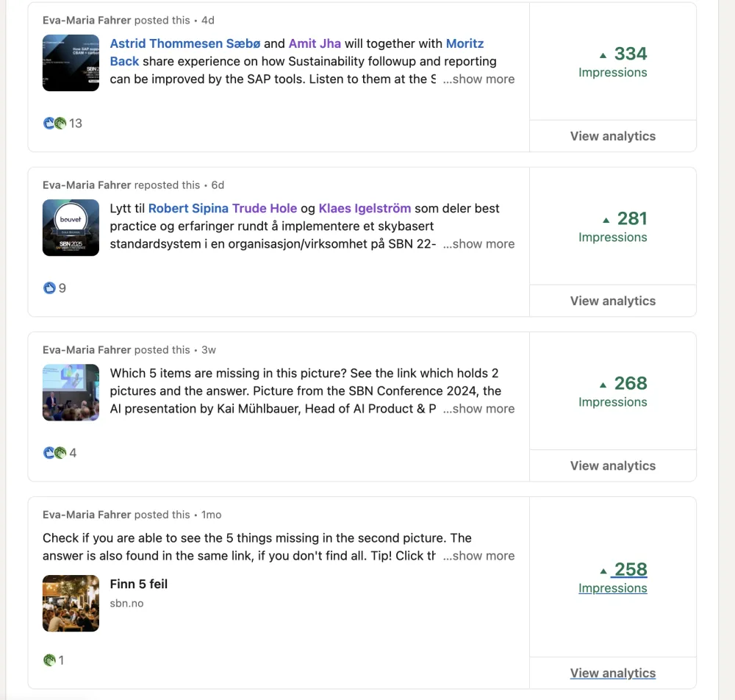Show more of 'Check if you are able' post
This screenshot has height=700, width=735.
tap(478, 556)
